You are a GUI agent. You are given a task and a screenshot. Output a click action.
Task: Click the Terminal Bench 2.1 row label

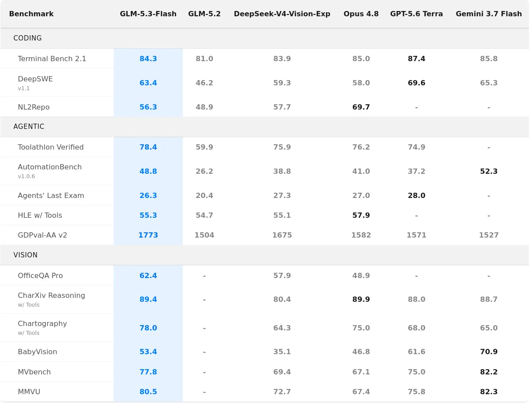52,59
